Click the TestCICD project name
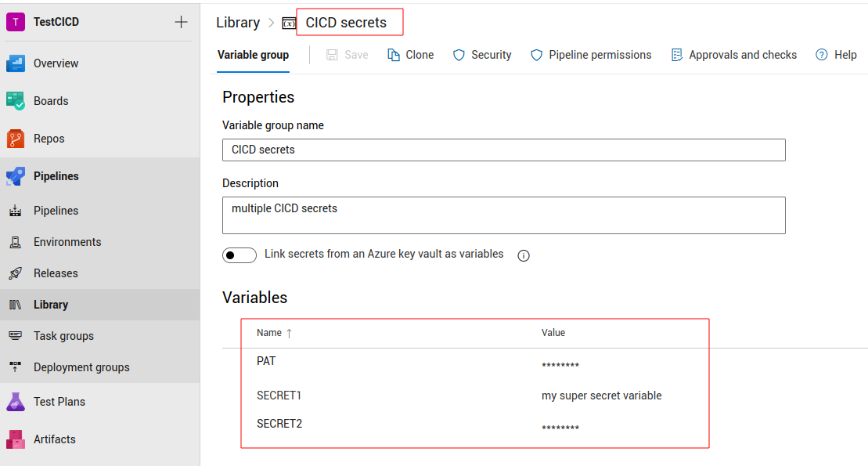 click(x=56, y=22)
